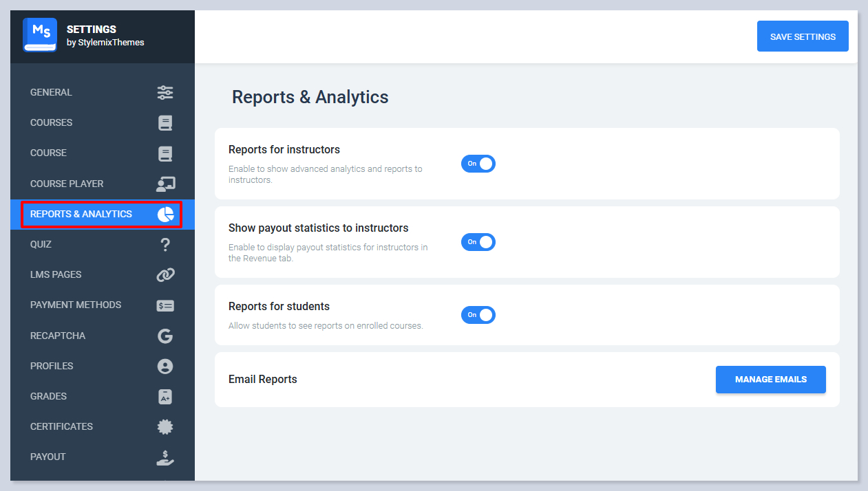
Task: Click the Payout hand-with-dollar icon
Action: click(x=165, y=457)
